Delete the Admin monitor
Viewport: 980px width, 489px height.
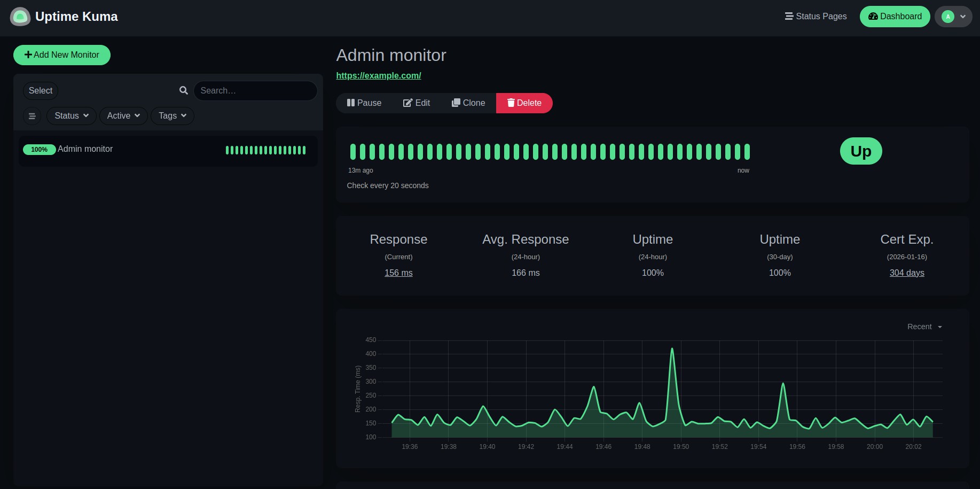(524, 103)
